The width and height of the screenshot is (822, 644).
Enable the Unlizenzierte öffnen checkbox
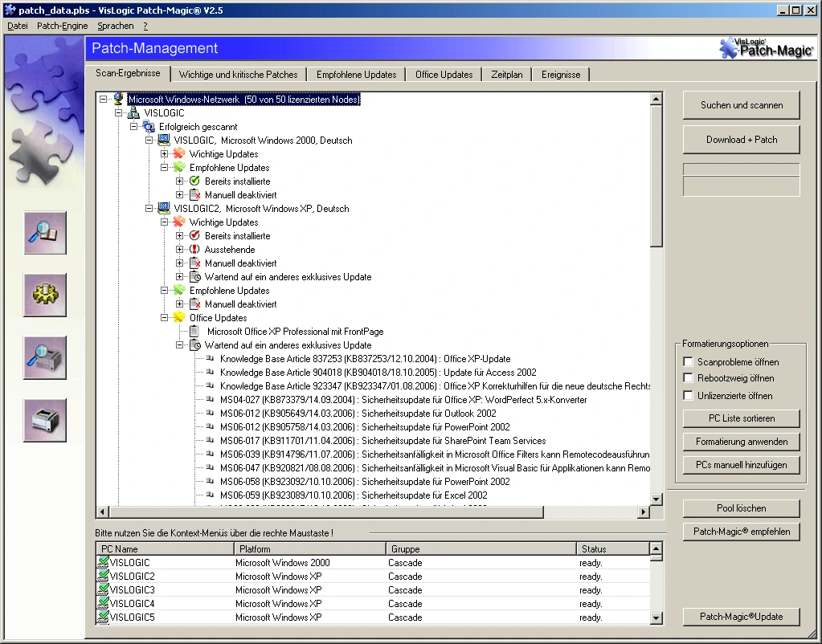tap(689, 395)
